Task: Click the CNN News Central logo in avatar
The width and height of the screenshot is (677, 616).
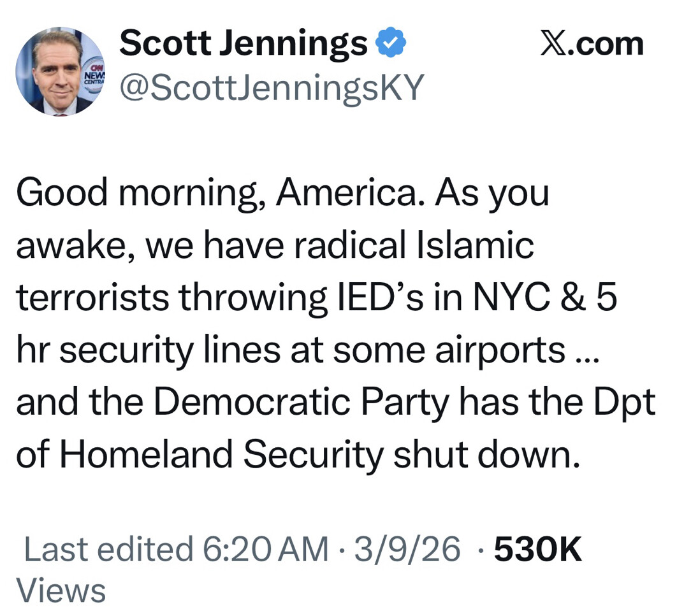Action: (94, 76)
